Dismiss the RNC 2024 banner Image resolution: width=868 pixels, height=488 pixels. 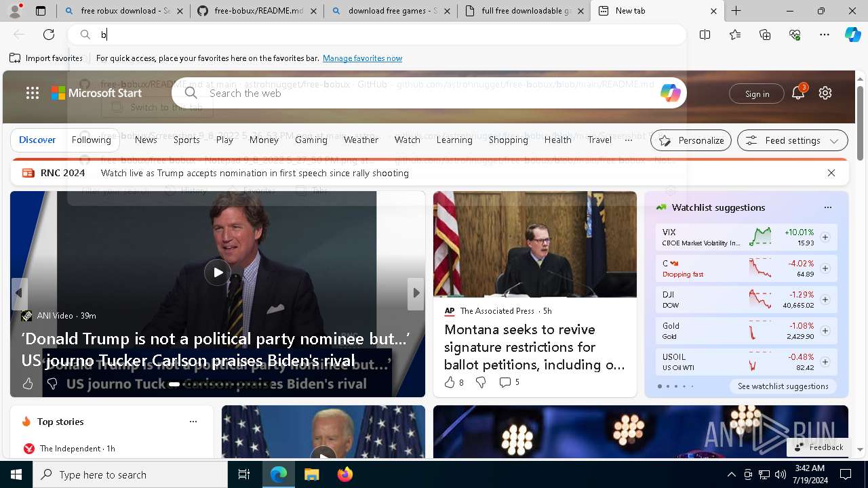pyautogui.click(x=831, y=173)
